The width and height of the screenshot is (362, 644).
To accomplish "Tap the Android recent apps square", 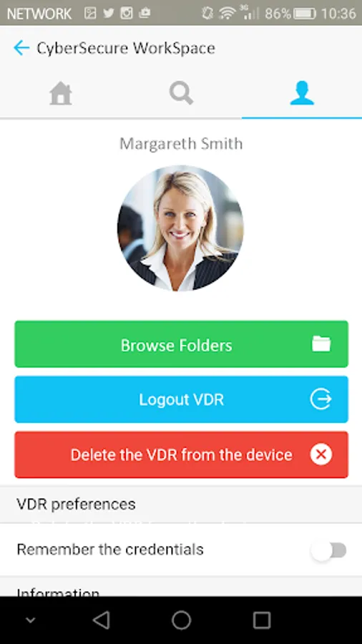I will (261, 620).
